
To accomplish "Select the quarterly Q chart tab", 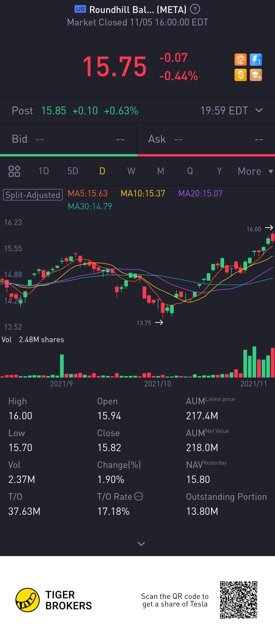I will (x=190, y=171).
